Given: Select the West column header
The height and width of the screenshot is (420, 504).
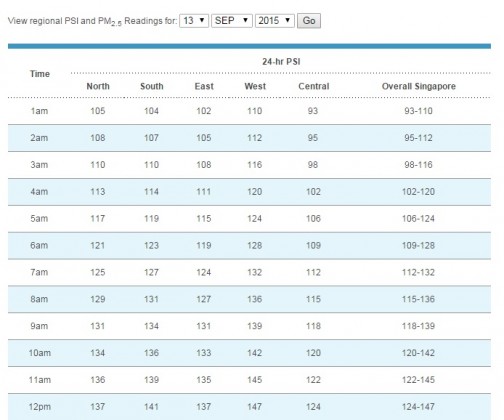Looking at the screenshot, I should pyautogui.click(x=255, y=86).
